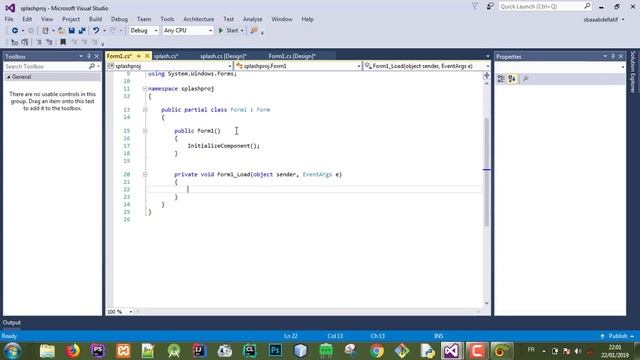Click the New Project toolbar icon
The width and height of the screenshot is (640, 360).
point(45,31)
